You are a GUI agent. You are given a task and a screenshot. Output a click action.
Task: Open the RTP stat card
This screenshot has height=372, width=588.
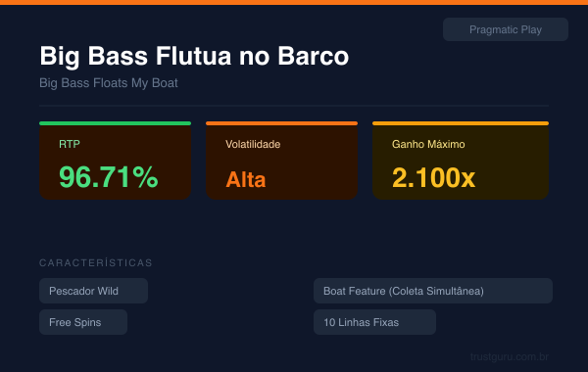(x=115, y=161)
